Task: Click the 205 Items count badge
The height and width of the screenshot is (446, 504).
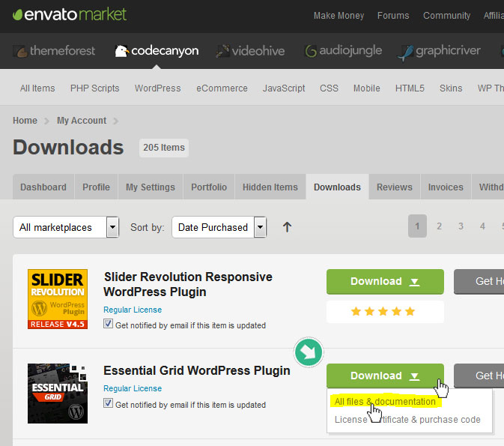Action: pos(164,148)
